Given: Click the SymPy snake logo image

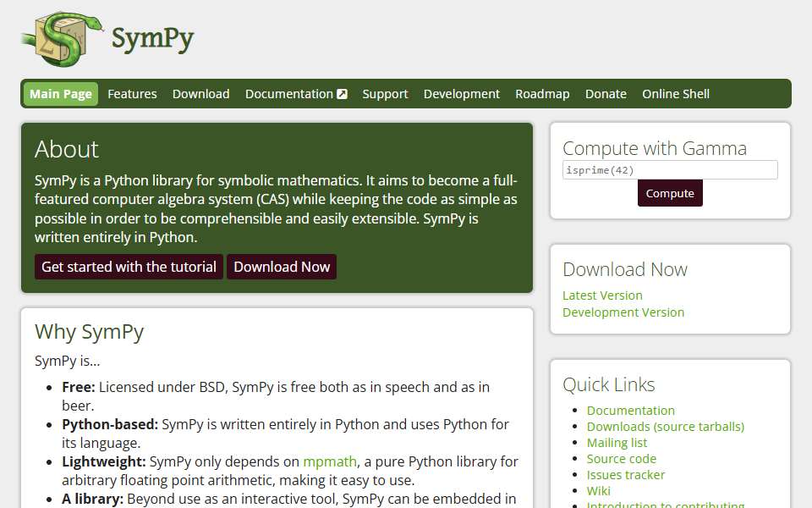Looking at the screenshot, I should point(62,39).
